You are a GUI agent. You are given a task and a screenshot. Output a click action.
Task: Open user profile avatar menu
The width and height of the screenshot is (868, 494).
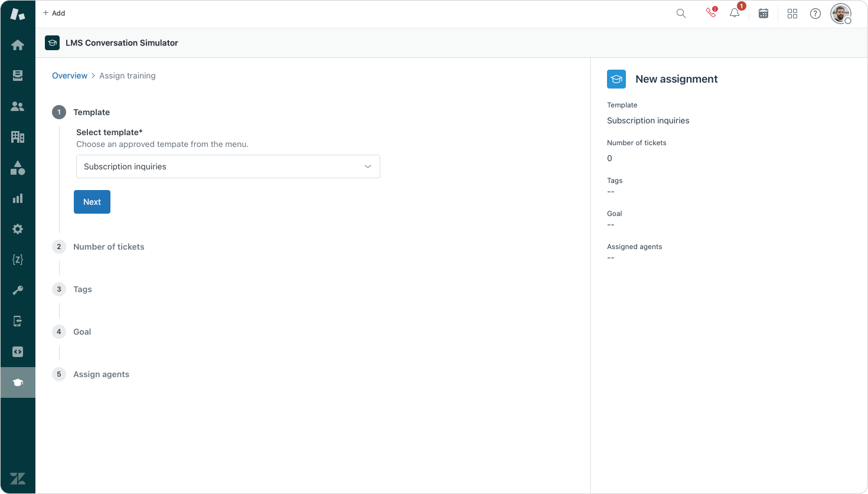click(x=841, y=14)
